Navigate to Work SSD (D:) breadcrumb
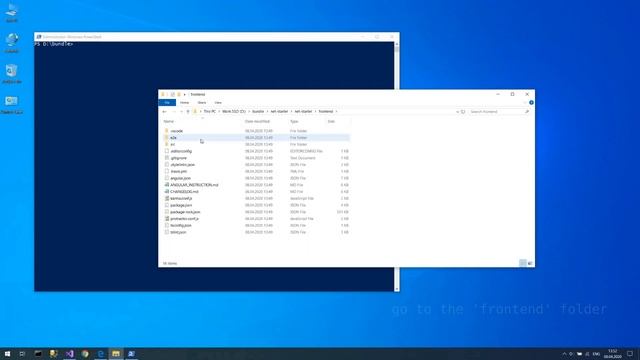 234,111
